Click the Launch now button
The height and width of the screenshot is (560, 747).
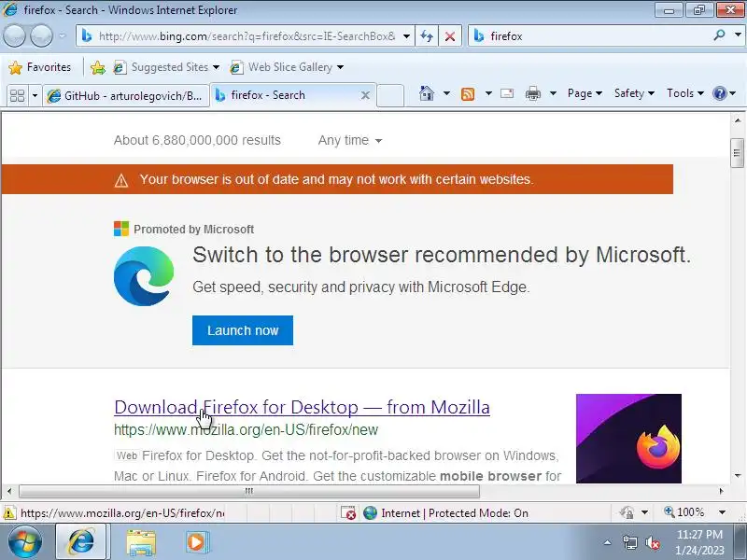243,330
